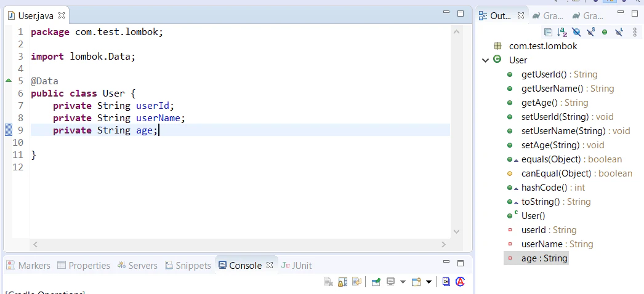The width and height of the screenshot is (644, 294).
Task: Toggle Hide Fields in Outline toolbar
Action: point(576,32)
